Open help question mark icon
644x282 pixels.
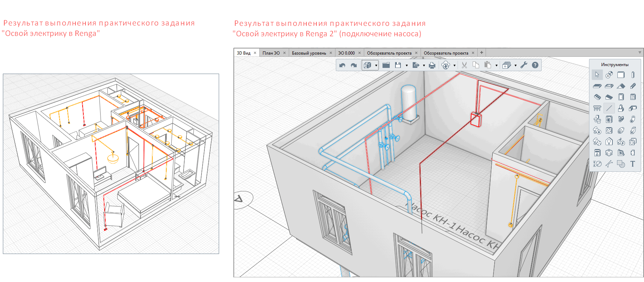(535, 65)
